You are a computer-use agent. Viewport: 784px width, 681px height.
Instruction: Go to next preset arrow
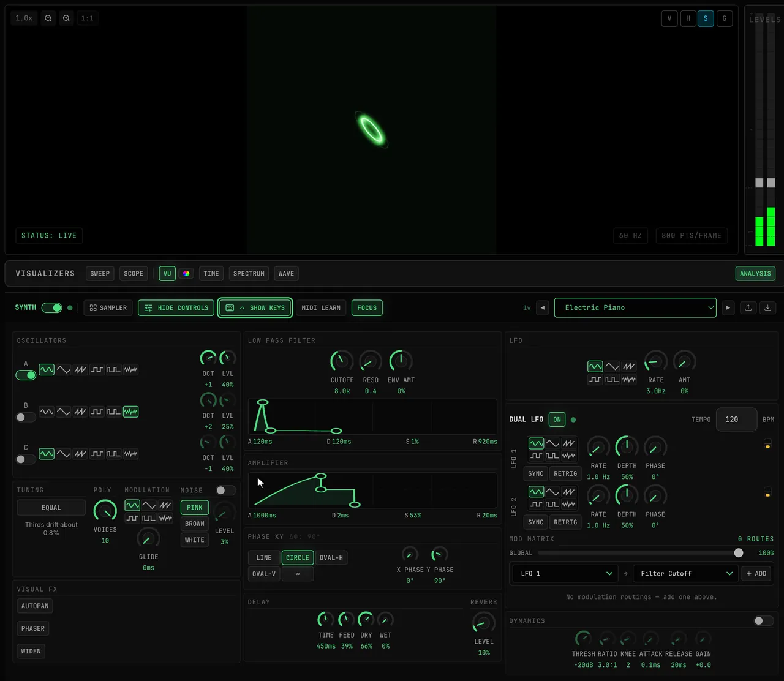click(x=728, y=308)
